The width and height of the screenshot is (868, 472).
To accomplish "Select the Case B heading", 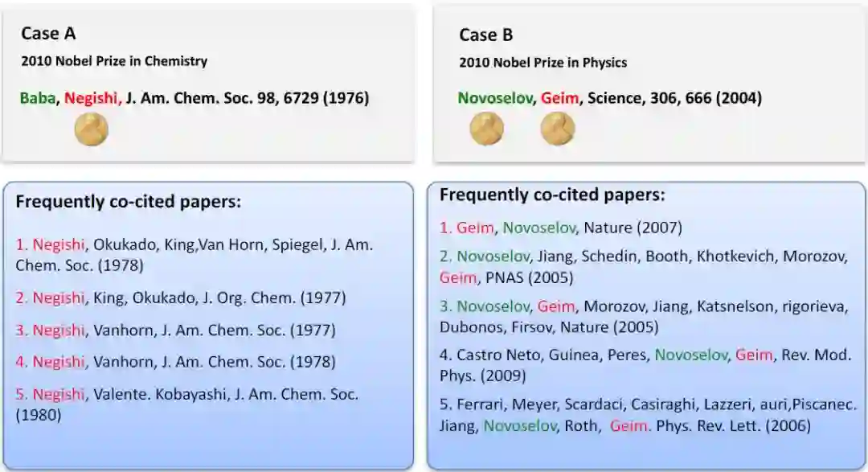I will 485,35.
